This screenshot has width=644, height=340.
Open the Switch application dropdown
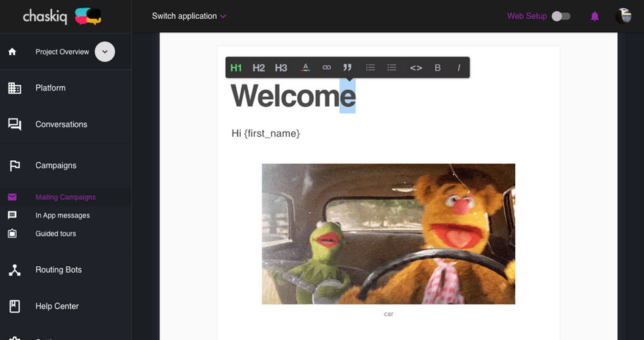tap(189, 16)
